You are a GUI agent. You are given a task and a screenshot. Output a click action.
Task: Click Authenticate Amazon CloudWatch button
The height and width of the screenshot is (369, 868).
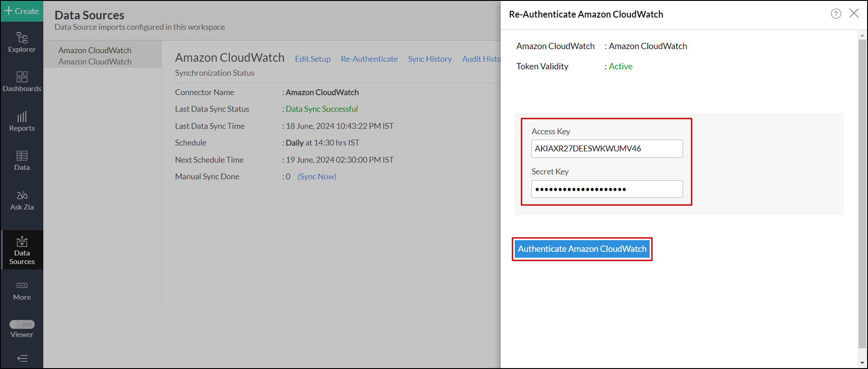coord(582,249)
